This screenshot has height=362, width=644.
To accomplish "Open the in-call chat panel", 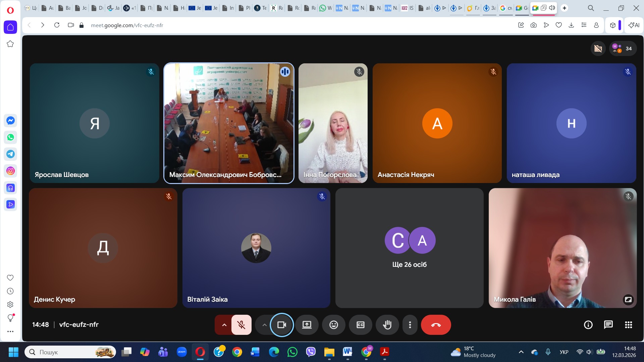I will coord(608,325).
